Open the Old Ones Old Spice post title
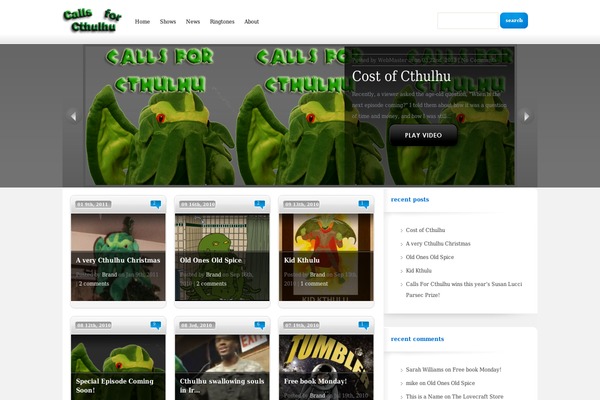Screen dimensions: 600x400 [211, 260]
